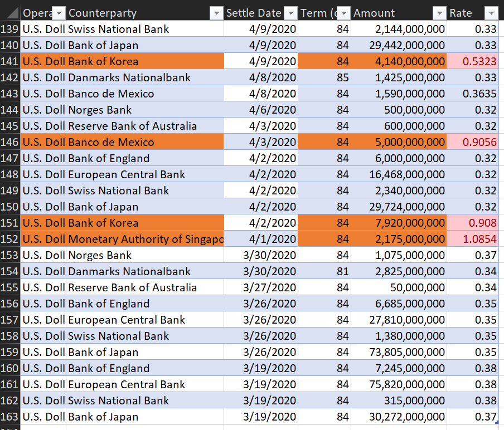Click the pink rate cell 1.0854

tap(473, 239)
